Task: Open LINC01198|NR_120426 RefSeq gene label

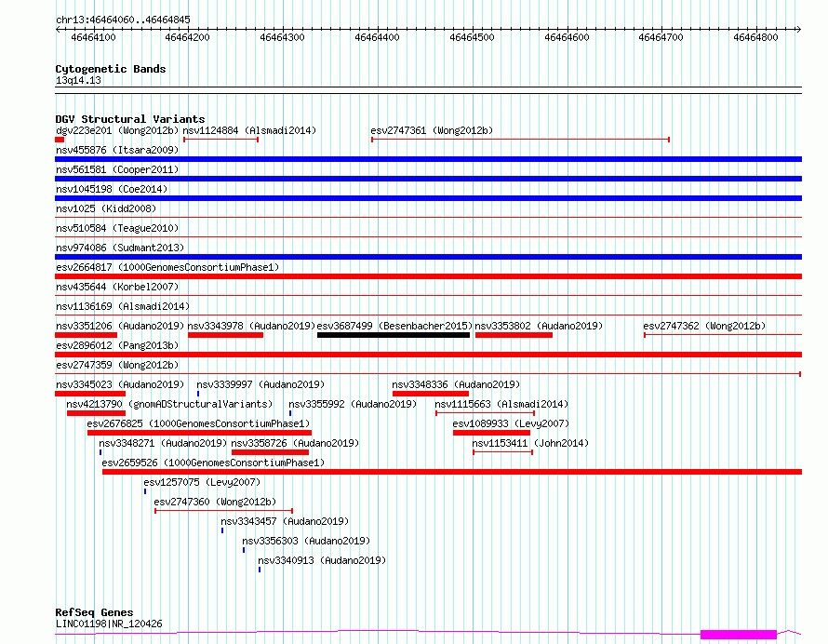Action: point(109,624)
